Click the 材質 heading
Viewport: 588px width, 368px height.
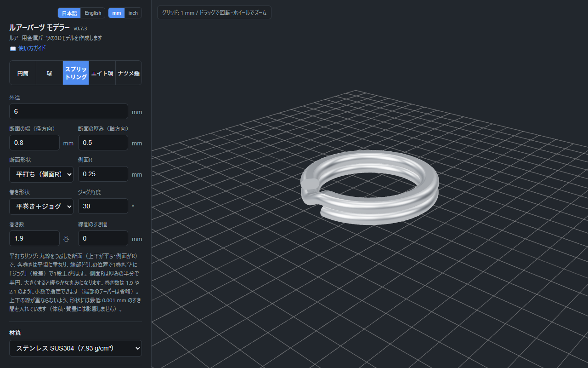tap(15, 333)
